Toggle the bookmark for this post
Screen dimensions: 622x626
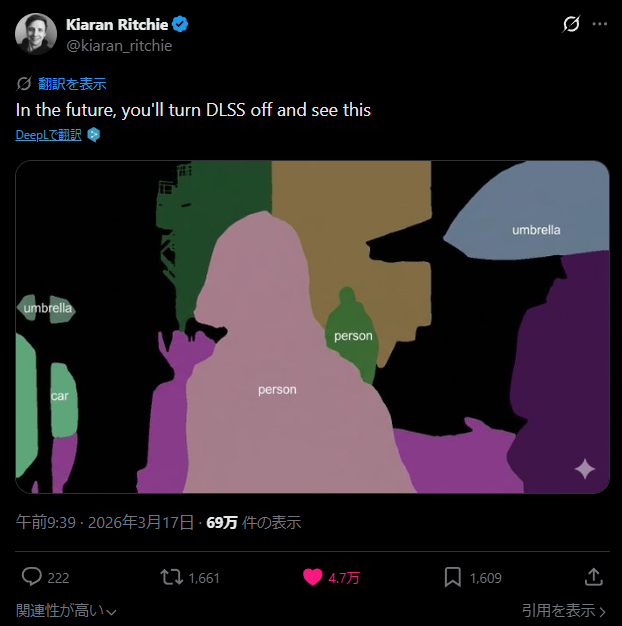tap(452, 577)
